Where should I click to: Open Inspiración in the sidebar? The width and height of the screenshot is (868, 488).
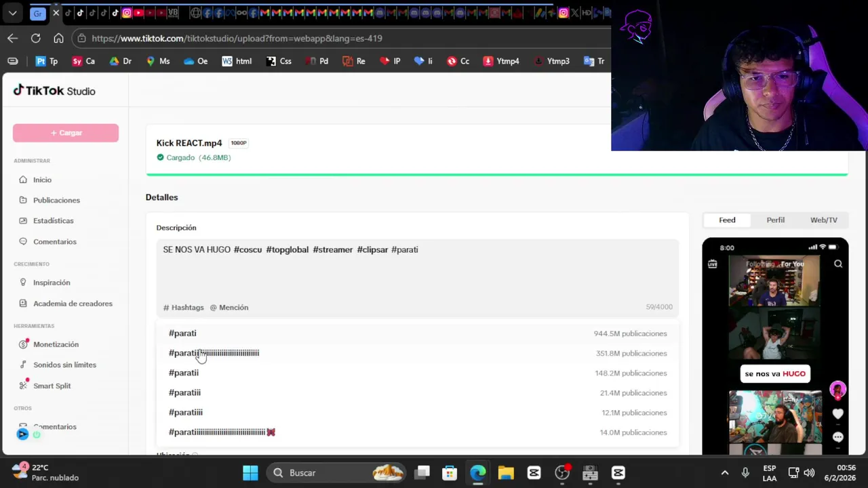[52, 282]
